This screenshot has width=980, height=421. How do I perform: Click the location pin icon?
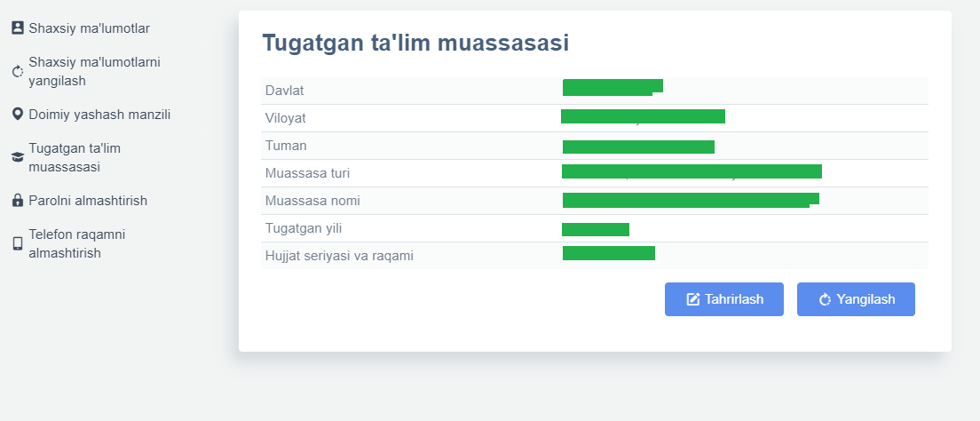point(18,115)
